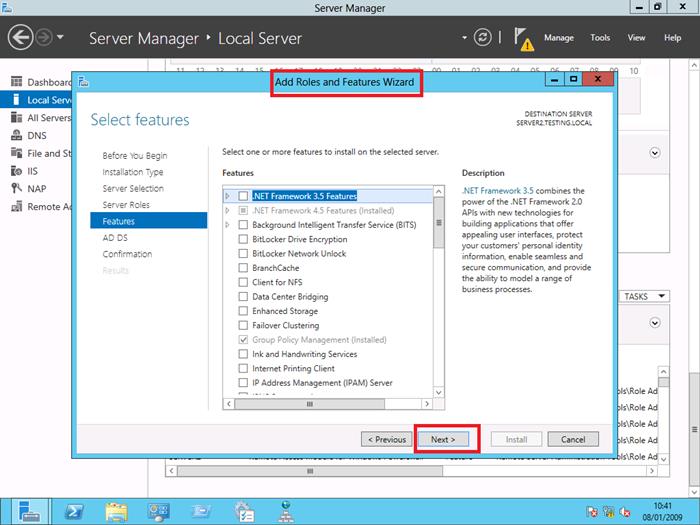
Task: Launch PowerShell from the taskbar
Action: 74,512
